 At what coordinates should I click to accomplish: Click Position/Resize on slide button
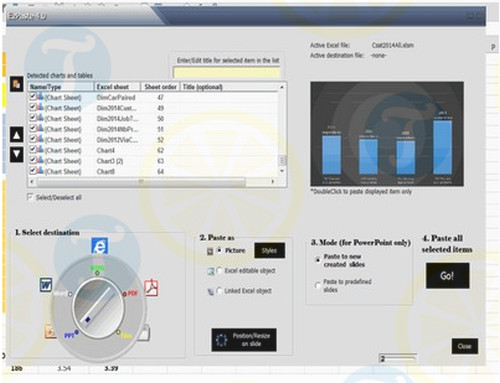[x=244, y=340]
